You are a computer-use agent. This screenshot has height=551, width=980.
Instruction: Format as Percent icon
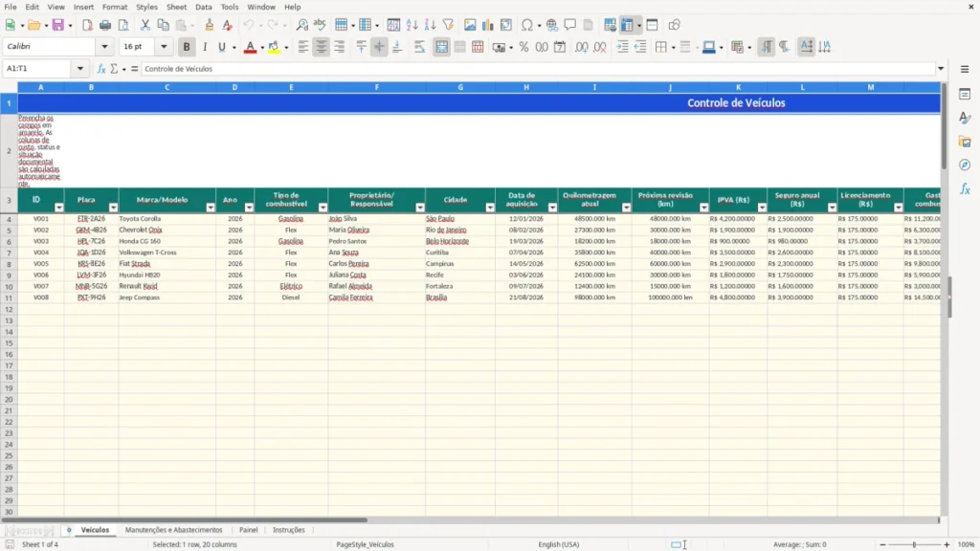click(x=523, y=47)
